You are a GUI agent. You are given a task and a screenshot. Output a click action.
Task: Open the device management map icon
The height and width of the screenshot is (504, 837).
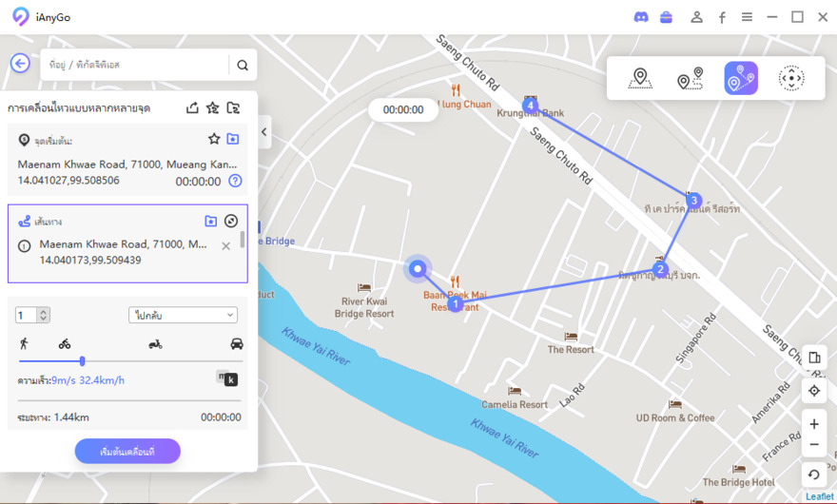tap(814, 358)
